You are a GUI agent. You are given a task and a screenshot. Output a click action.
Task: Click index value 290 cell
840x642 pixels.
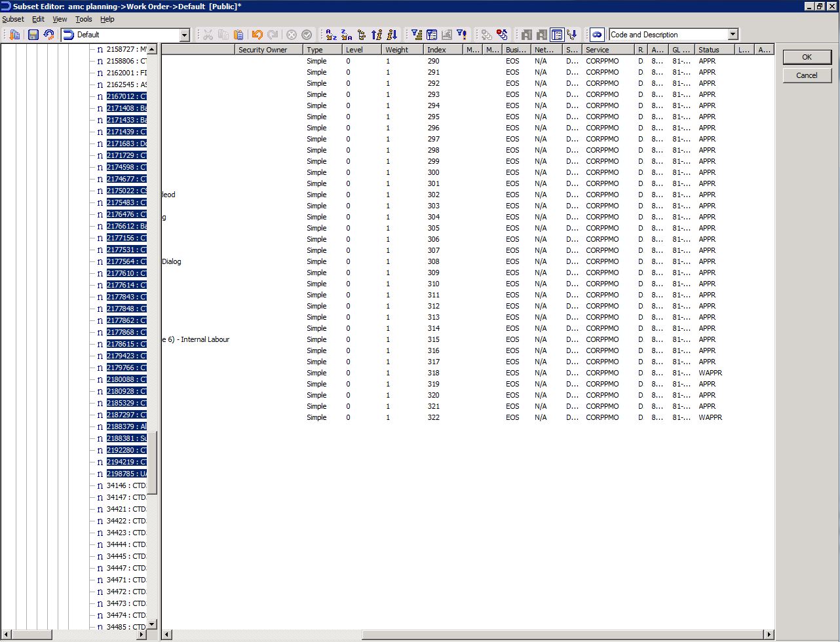(433, 61)
